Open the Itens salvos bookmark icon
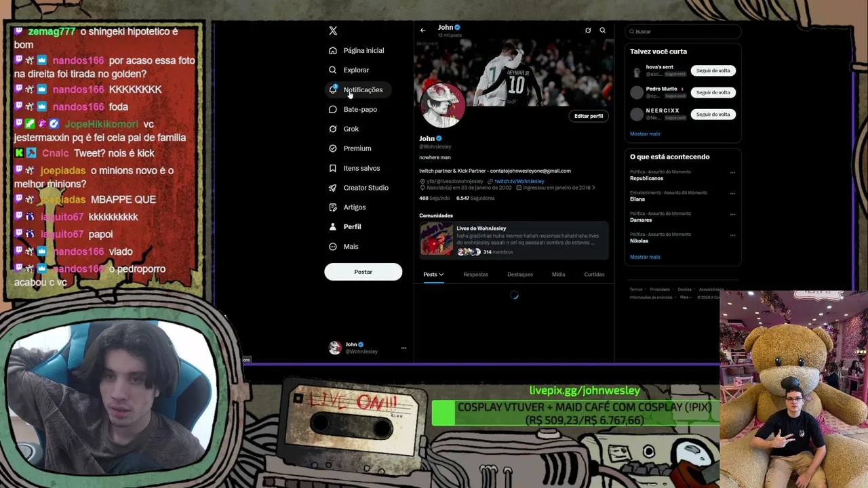 333,168
